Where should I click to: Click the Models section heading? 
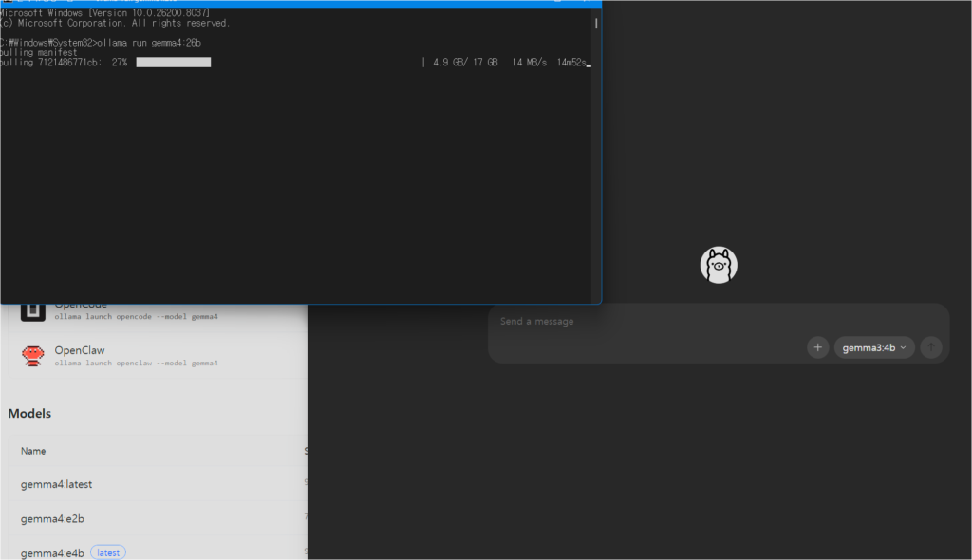pos(29,414)
